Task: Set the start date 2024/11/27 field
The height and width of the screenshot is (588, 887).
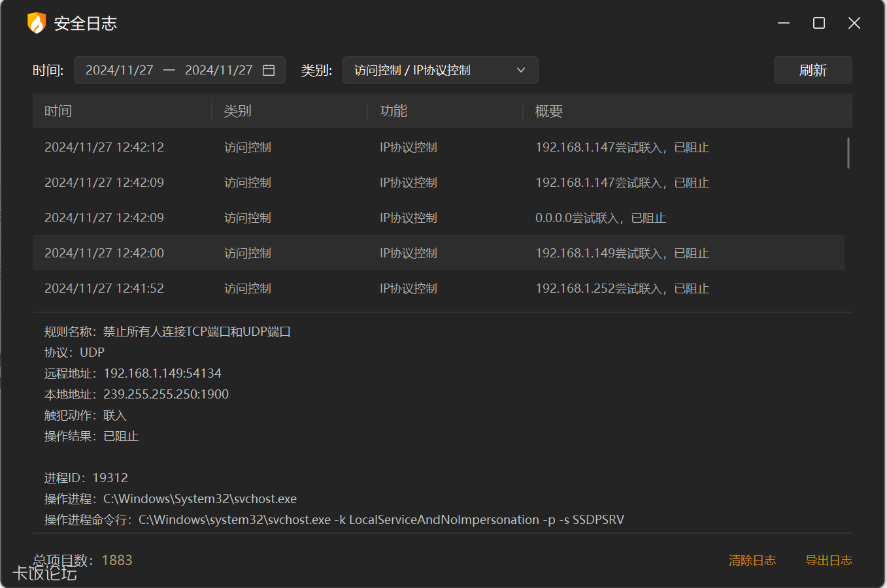Action: click(x=120, y=70)
